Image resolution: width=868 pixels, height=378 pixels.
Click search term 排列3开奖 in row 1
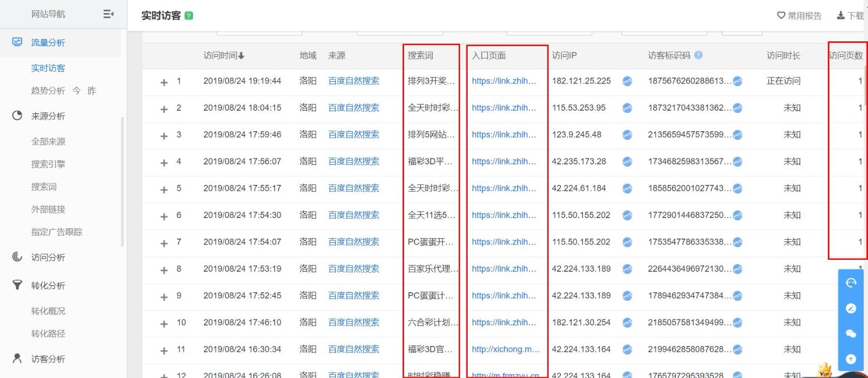(x=431, y=81)
